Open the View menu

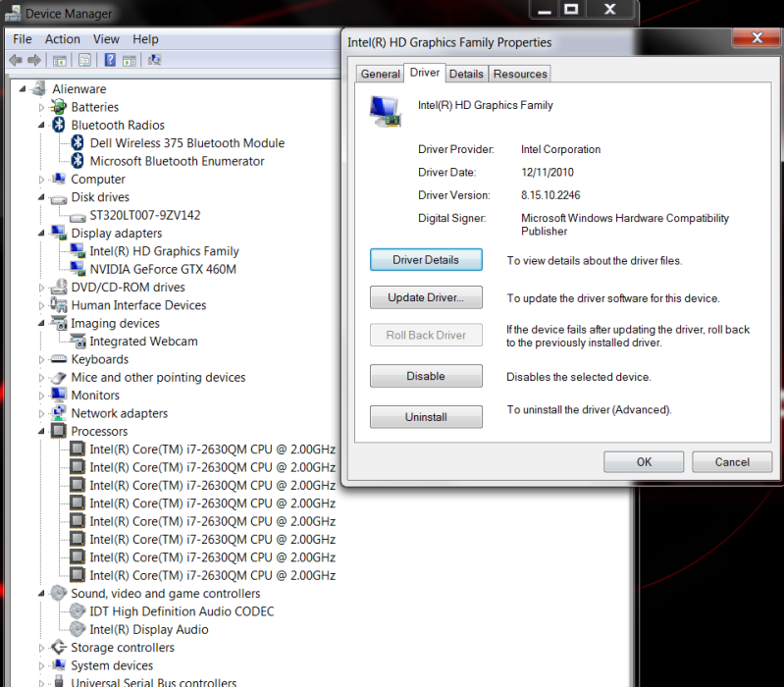[106, 39]
